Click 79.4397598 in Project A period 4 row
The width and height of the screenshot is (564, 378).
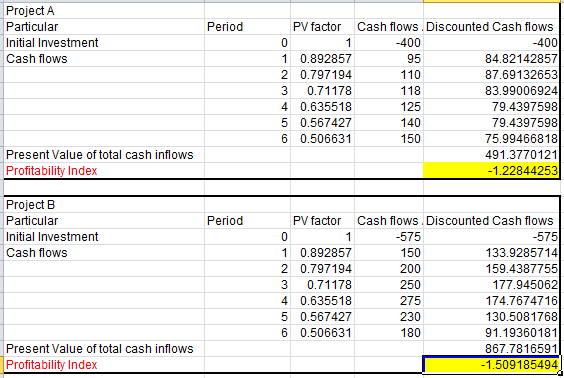491,107
